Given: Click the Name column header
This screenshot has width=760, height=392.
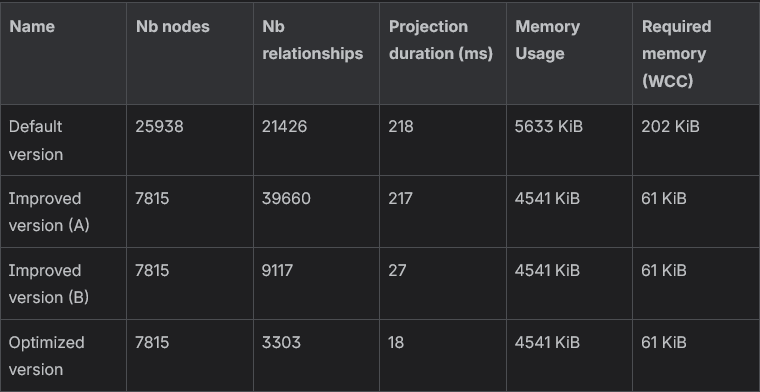Looking at the screenshot, I should (x=32, y=27).
